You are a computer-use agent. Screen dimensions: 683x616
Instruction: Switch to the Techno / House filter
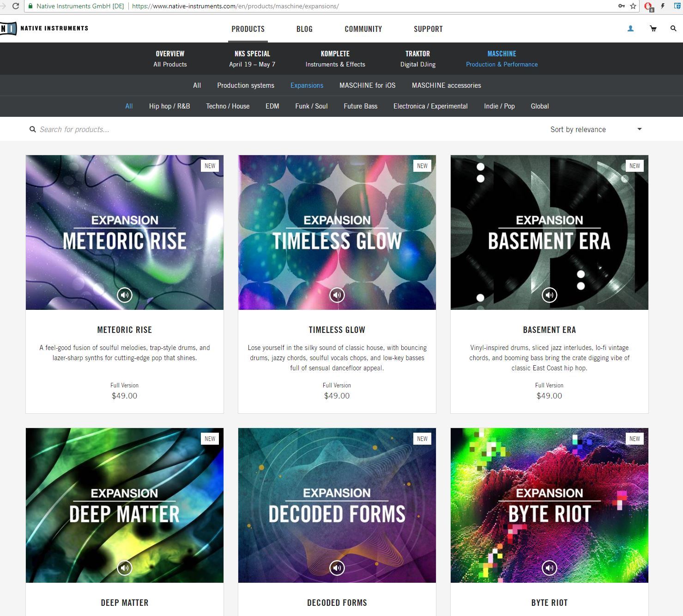(x=228, y=106)
